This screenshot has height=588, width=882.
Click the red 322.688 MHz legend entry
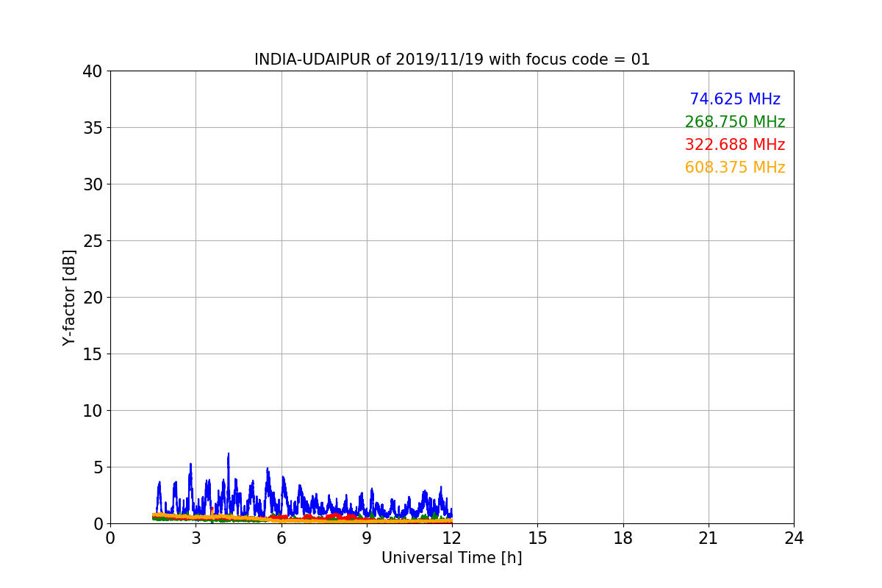734,145
